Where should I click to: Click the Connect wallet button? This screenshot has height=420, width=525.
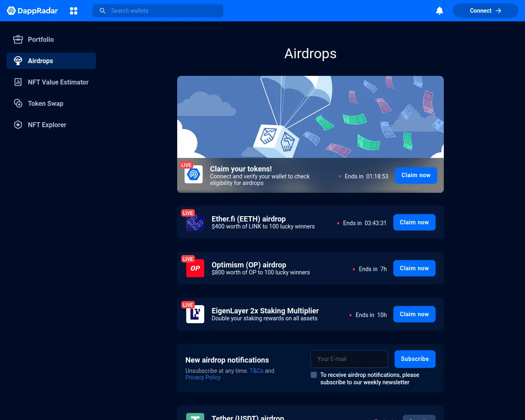point(486,11)
